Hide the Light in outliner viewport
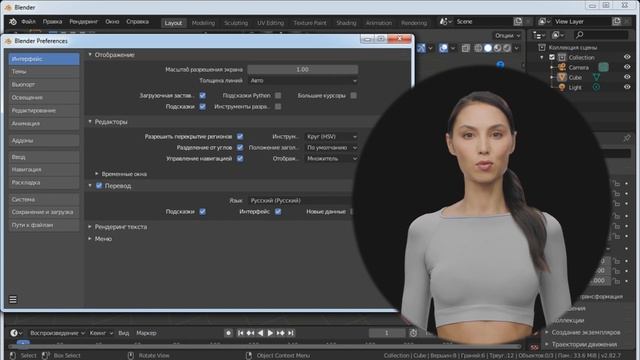Viewport: 640px width, 360px height. coord(627,87)
